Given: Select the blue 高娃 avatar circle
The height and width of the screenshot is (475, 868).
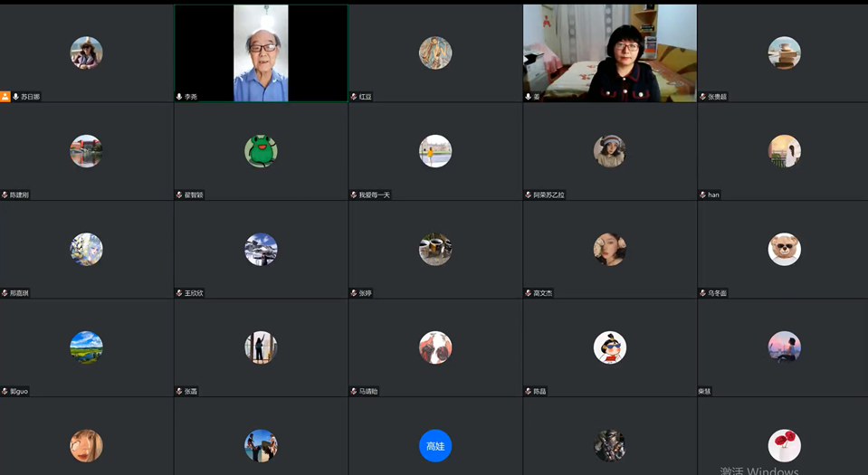Looking at the screenshot, I should (435, 445).
